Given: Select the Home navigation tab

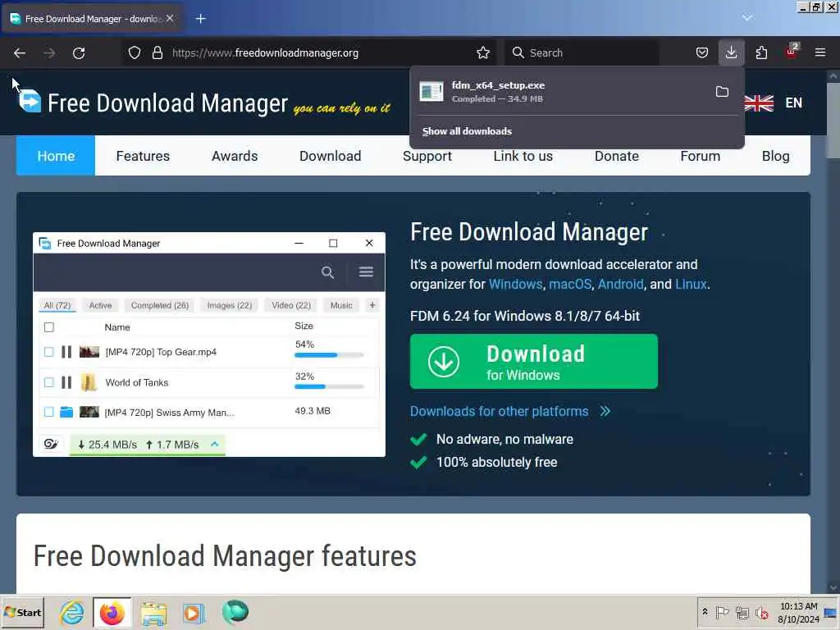Looking at the screenshot, I should pyautogui.click(x=56, y=156).
